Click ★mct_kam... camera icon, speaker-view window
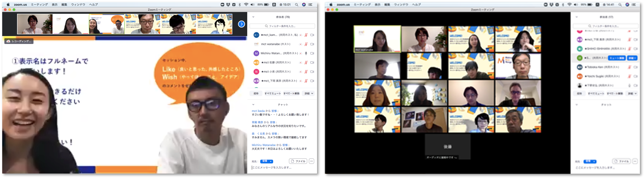This screenshot has height=178, width=644. click(x=312, y=35)
